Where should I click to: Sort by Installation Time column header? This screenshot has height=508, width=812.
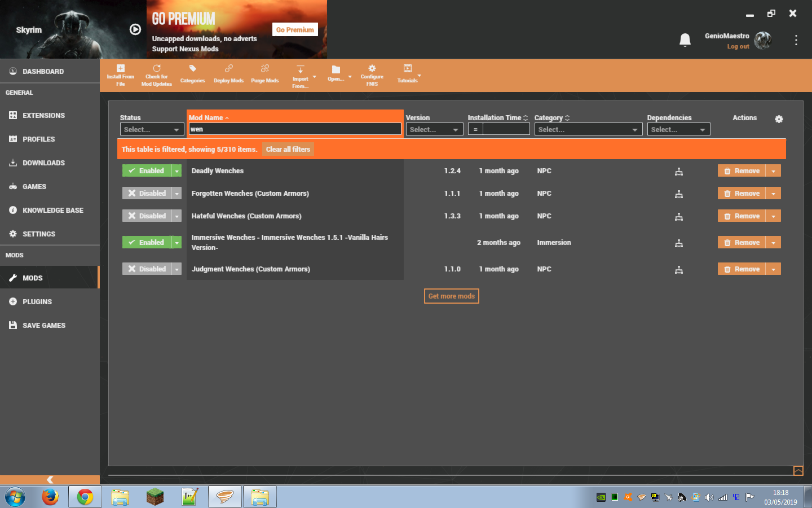click(498, 117)
